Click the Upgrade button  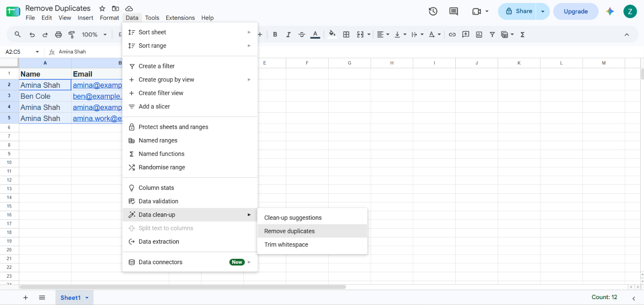pos(575,11)
